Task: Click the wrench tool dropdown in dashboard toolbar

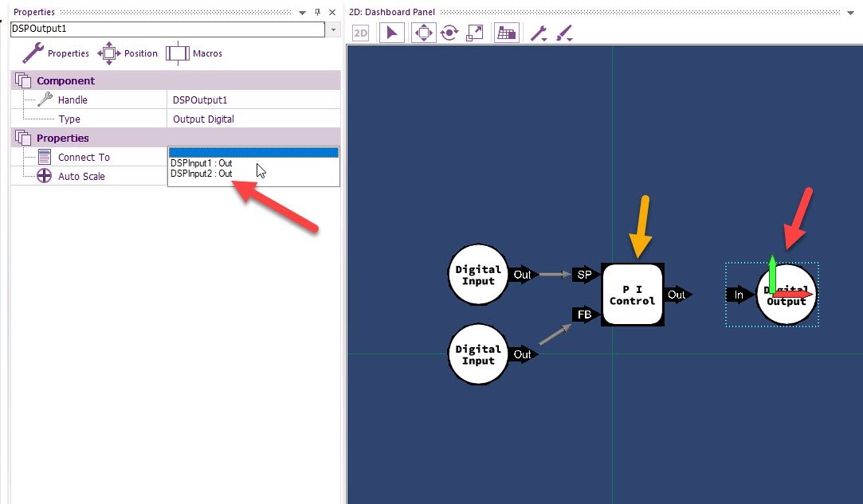Action: (538, 33)
